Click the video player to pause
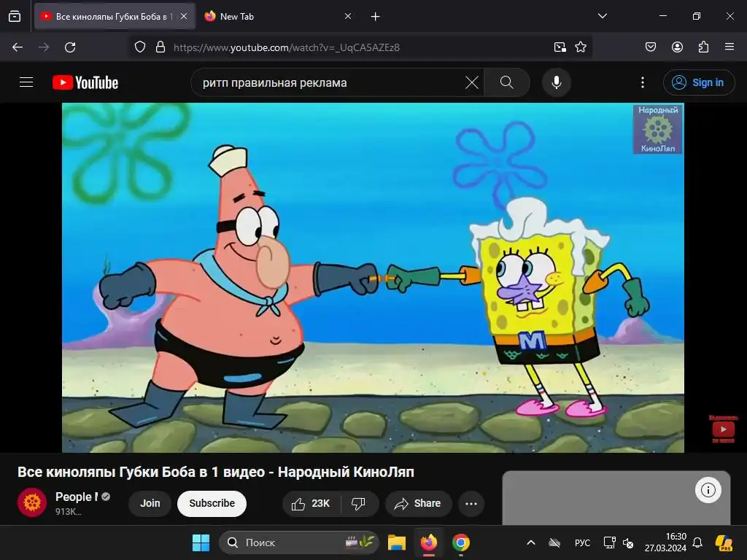 373,278
